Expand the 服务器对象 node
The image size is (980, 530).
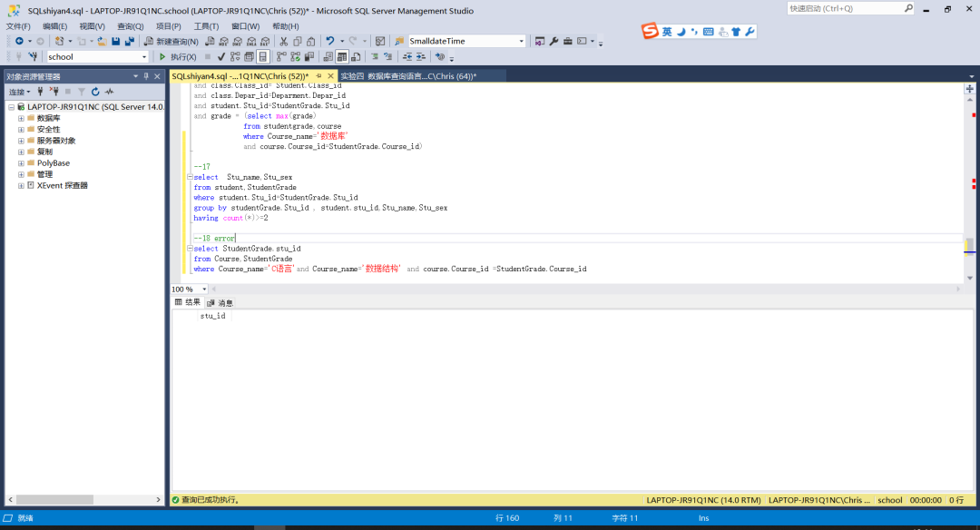[21, 141]
